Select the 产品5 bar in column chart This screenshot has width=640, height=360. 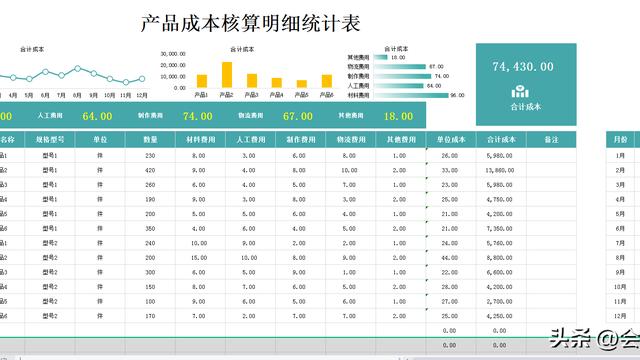click(x=302, y=84)
